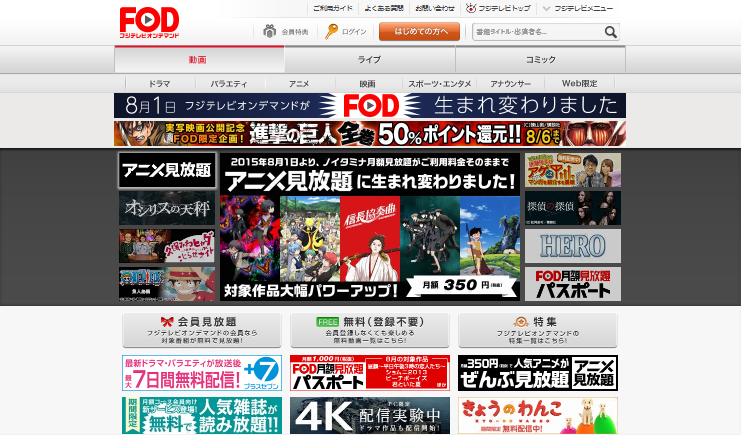Open the アナウンサー category

(510, 84)
